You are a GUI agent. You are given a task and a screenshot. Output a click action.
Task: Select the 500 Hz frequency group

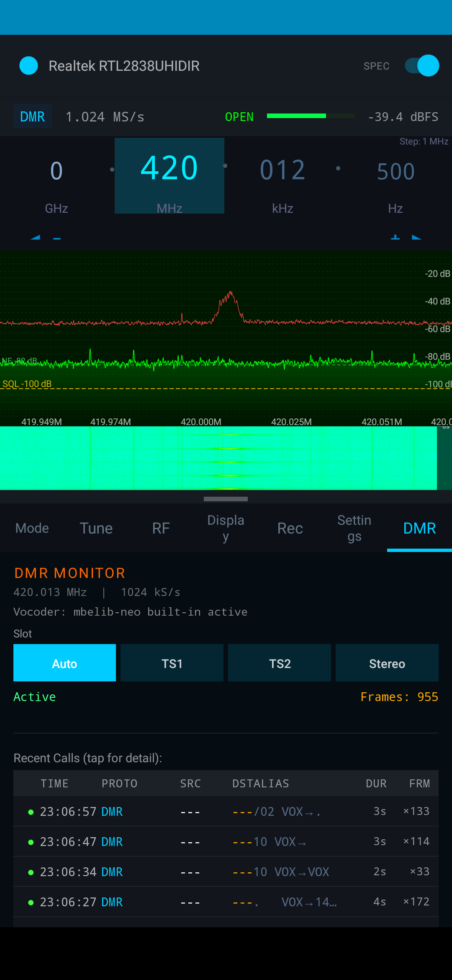(395, 176)
